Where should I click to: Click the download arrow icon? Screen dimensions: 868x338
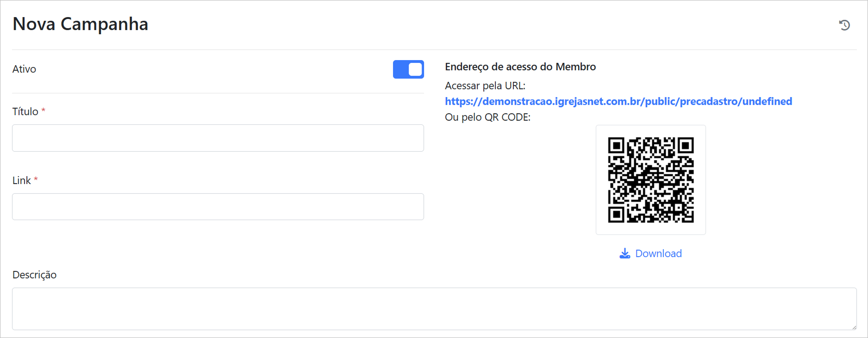[x=624, y=253]
